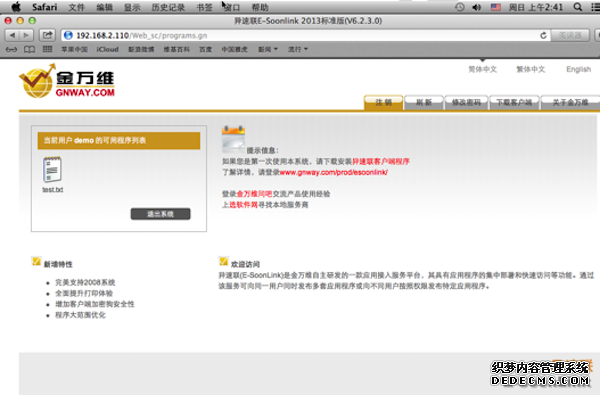Open www.gnway.com/prod/esoonlink/ link
This screenshot has height=395, width=600.
click(x=333, y=173)
